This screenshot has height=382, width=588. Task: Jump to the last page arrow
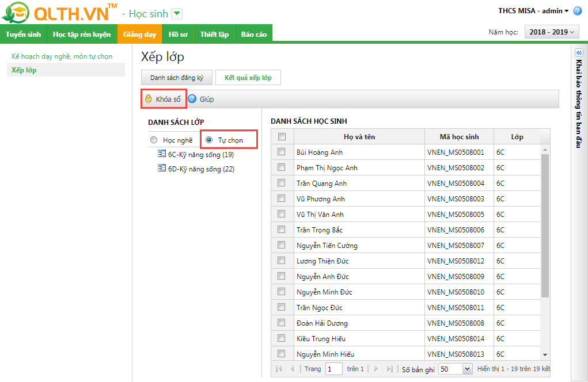(389, 369)
